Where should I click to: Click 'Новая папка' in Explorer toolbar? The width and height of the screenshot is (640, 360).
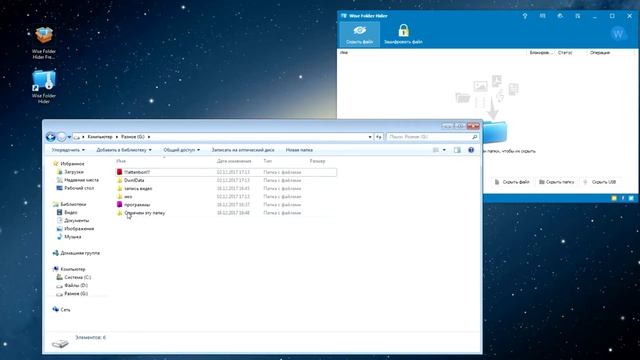[x=299, y=150]
